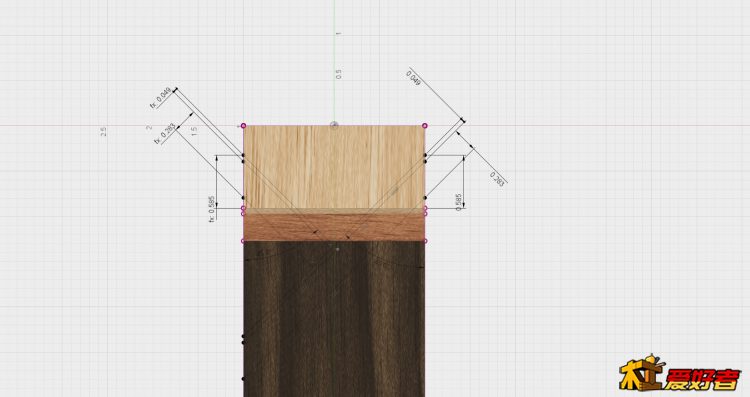Select the light maple wood body face
Image resolution: width=750 pixels, height=397 pixels.
[x=334, y=167]
